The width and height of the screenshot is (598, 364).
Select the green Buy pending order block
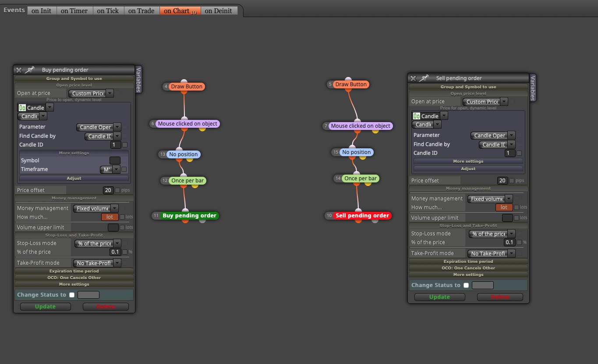(189, 216)
